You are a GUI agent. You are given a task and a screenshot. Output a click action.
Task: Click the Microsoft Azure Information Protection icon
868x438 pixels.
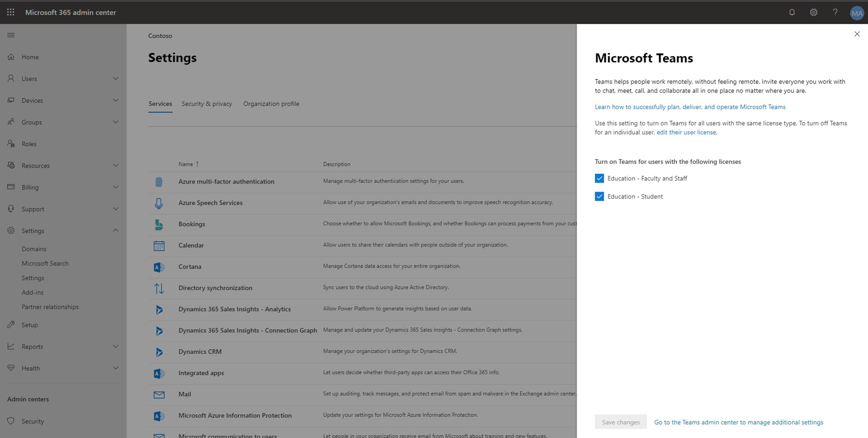point(159,415)
